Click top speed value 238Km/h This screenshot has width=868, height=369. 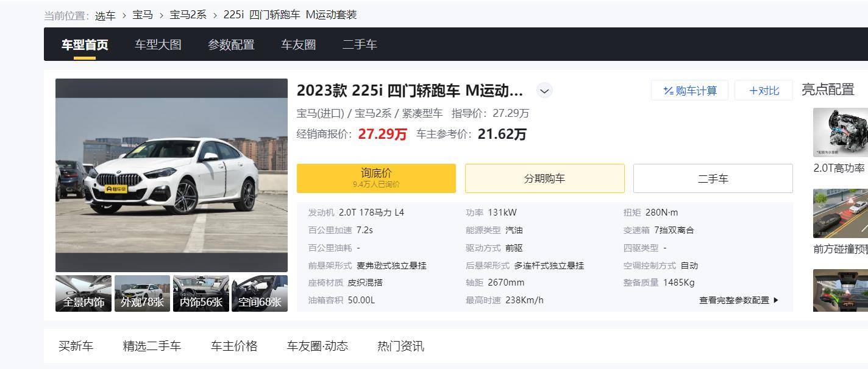[524, 300]
